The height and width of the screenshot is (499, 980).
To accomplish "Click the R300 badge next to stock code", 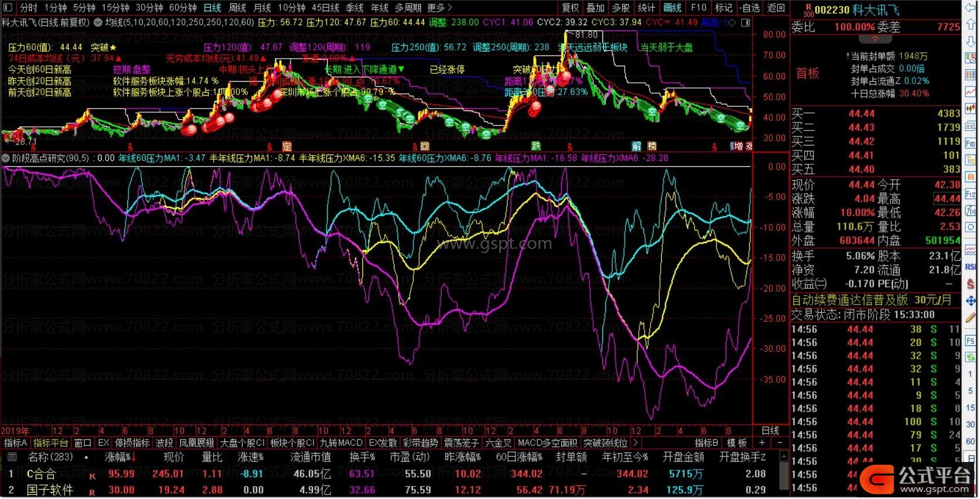I will click(807, 10).
